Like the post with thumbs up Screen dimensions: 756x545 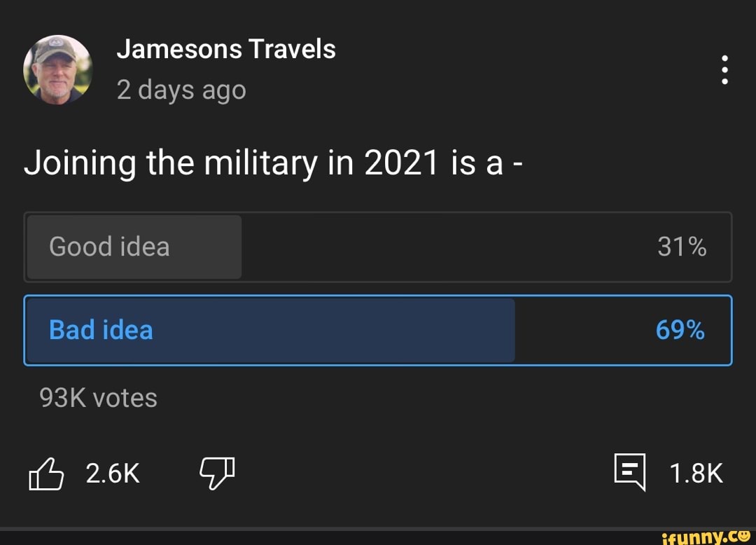45,474
